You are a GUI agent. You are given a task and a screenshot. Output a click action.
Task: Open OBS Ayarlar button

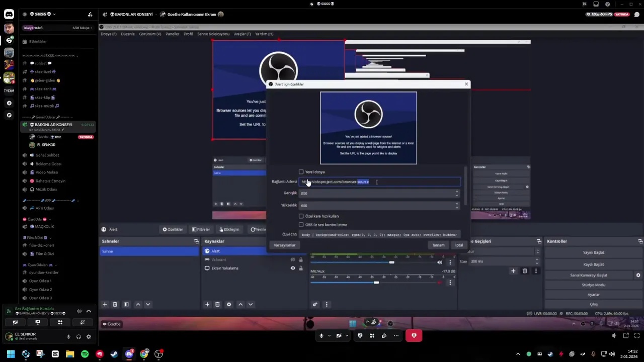coord(594,295)
